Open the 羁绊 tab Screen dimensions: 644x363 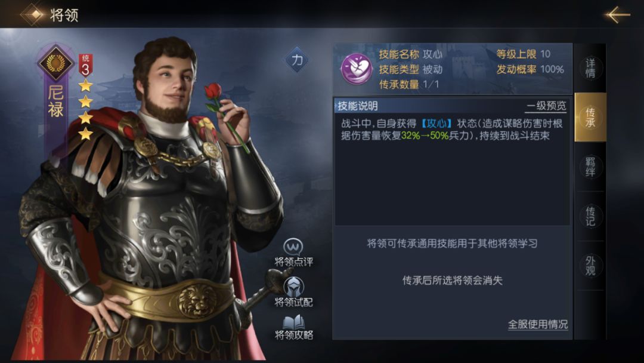coord(590,167)
